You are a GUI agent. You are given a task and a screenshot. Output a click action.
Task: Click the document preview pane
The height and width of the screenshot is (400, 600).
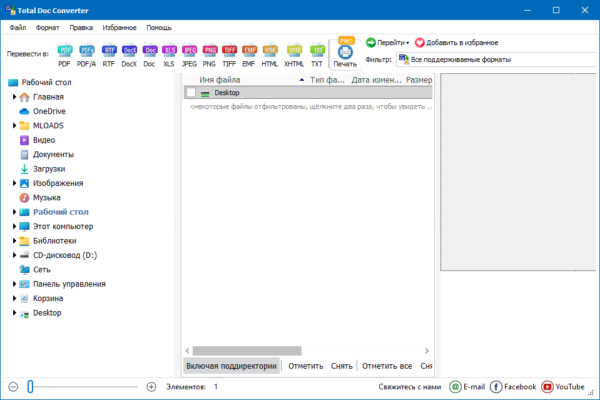coord(519,172)
